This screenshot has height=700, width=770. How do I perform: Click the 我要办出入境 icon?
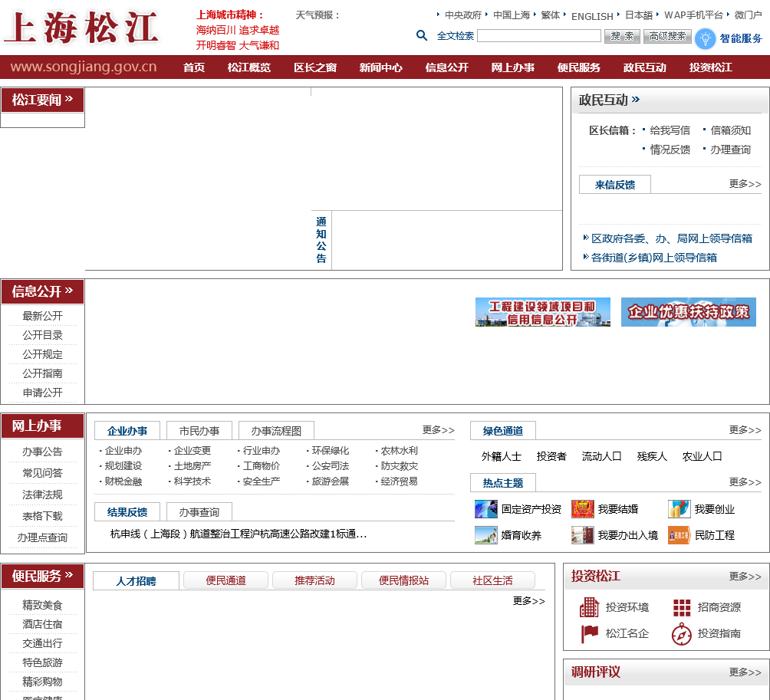[x=582, y=535]
